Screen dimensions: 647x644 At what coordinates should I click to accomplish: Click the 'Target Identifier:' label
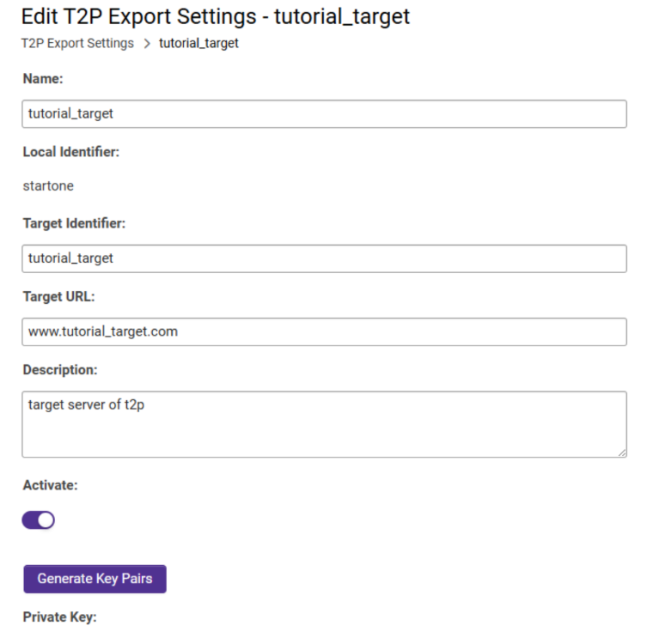tap(74, 223)
